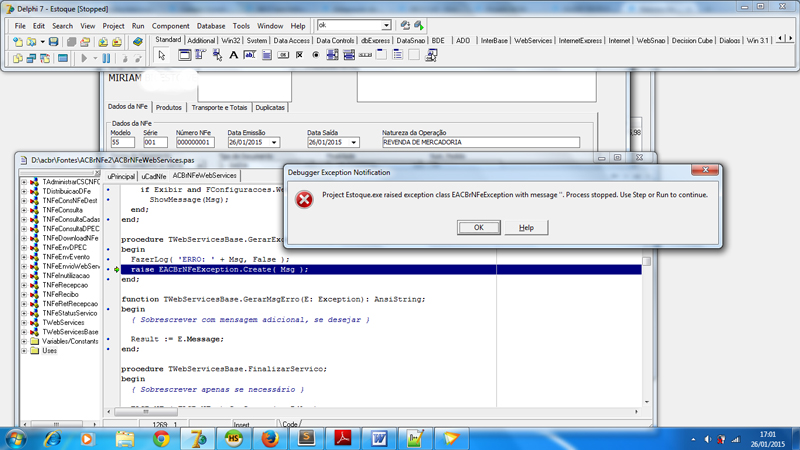
Task: Select the CheckBox component icon
Action: (299, 55)
